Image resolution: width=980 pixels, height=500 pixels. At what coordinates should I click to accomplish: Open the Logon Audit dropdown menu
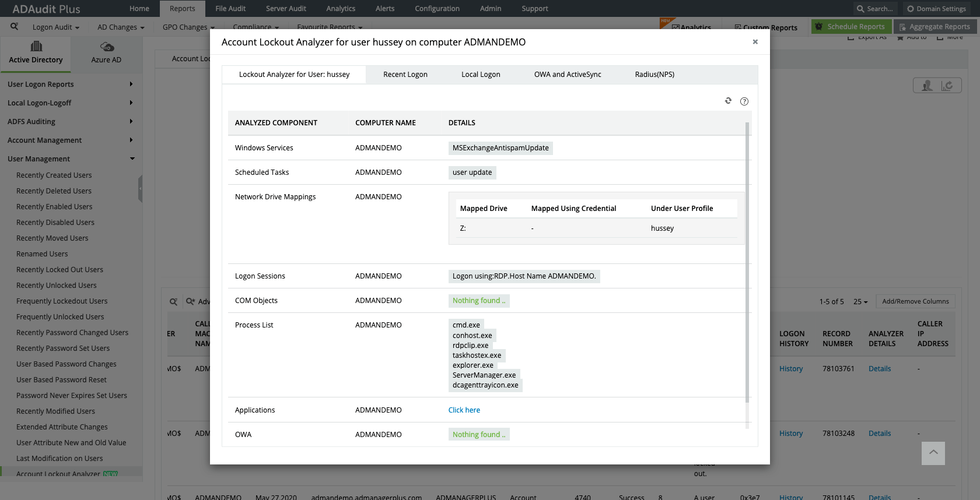[x=56, y=27]
